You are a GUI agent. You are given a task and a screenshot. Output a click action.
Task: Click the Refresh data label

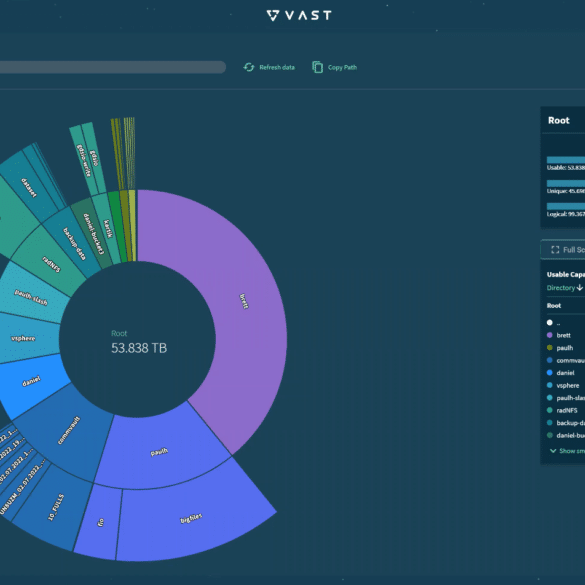(277, 68)
